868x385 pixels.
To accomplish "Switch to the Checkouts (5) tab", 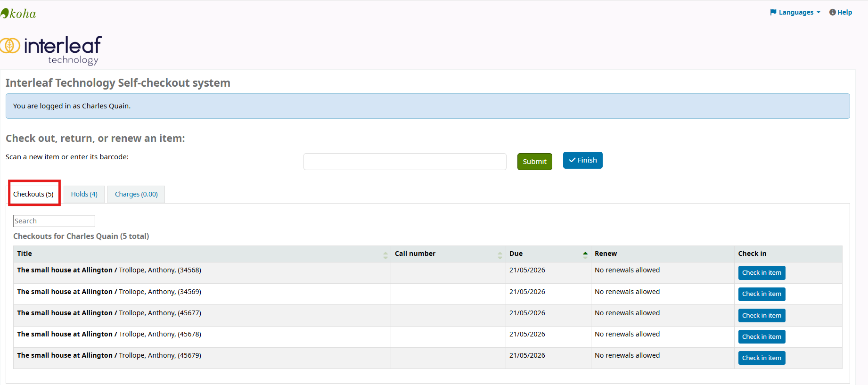I will tap(33, 194).
